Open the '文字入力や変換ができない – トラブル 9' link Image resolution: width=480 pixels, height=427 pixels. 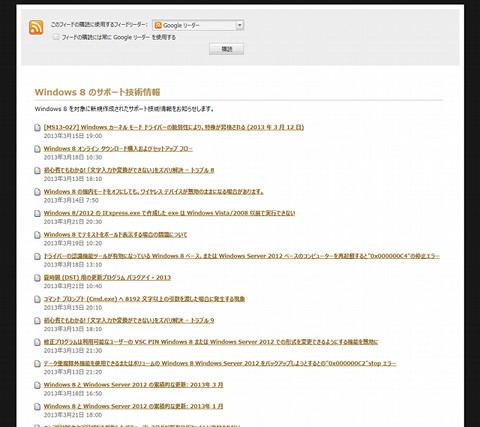click(x=129, y=320)
